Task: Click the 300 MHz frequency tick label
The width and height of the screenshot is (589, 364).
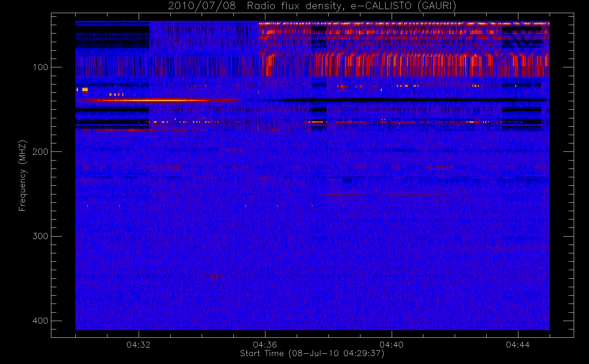Action: coord(40,236)
